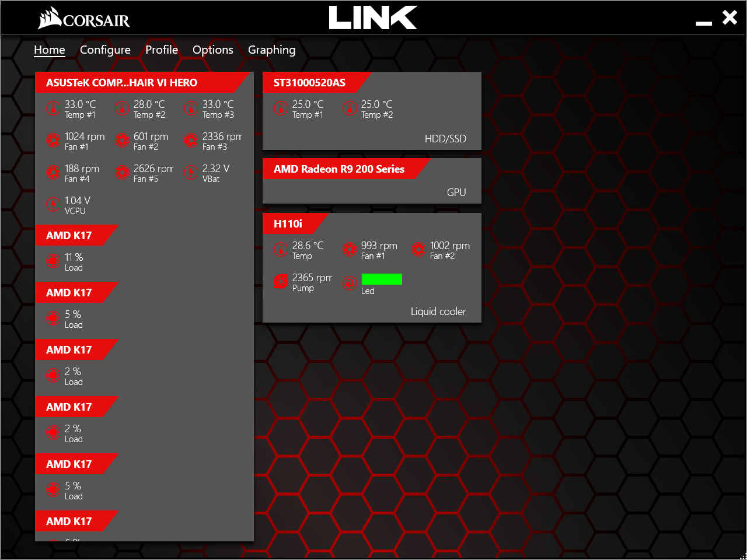Click the green Led color swatch
747x560 pixels.
(382, 279)
